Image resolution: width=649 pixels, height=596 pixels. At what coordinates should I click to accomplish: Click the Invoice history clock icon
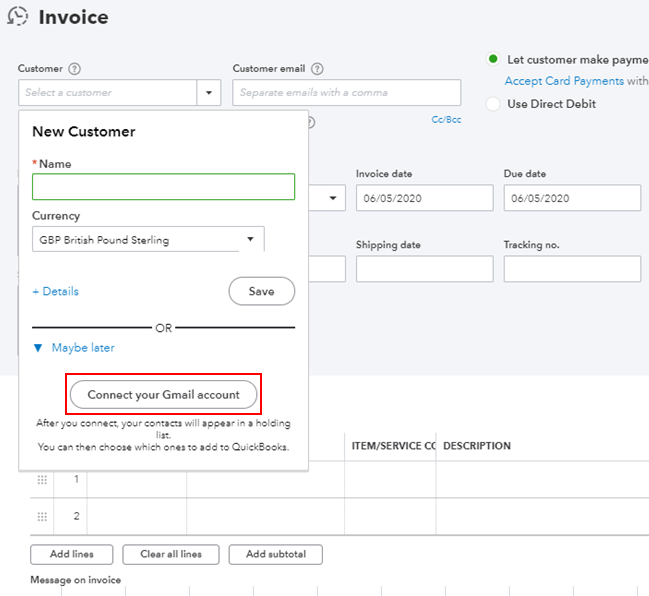click(x=17, y=17)
